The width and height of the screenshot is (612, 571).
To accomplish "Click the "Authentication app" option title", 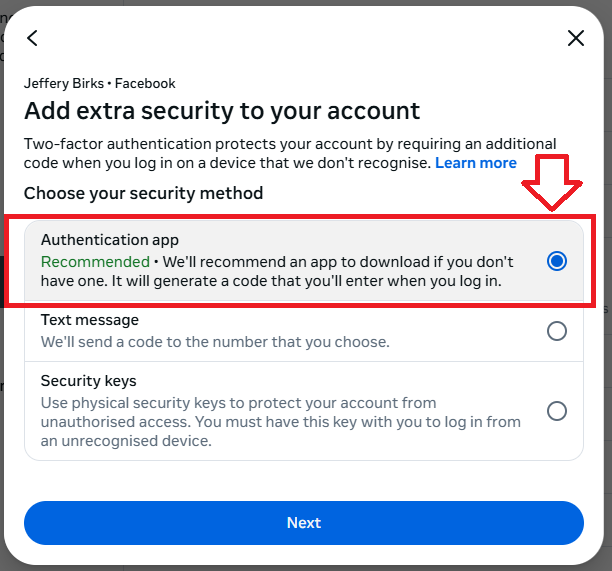I will (x=110, y=240).
